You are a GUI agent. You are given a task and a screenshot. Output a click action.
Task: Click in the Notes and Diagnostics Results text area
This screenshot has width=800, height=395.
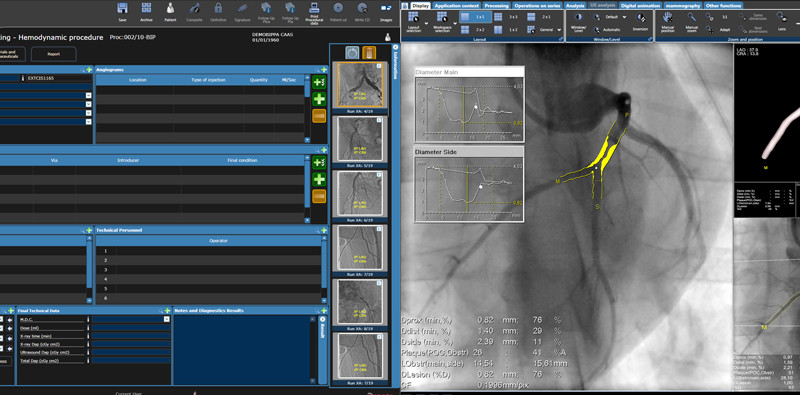[x=242, y=350]
